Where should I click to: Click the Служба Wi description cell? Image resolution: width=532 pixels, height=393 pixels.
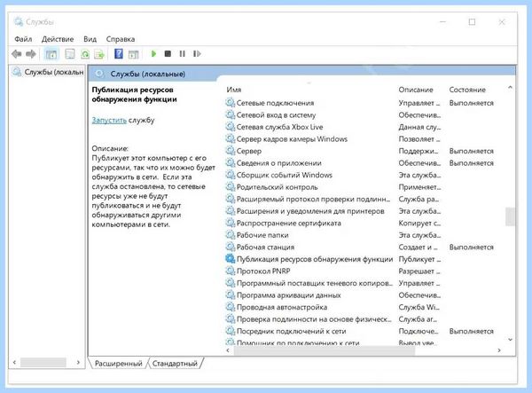click(419, 307)
